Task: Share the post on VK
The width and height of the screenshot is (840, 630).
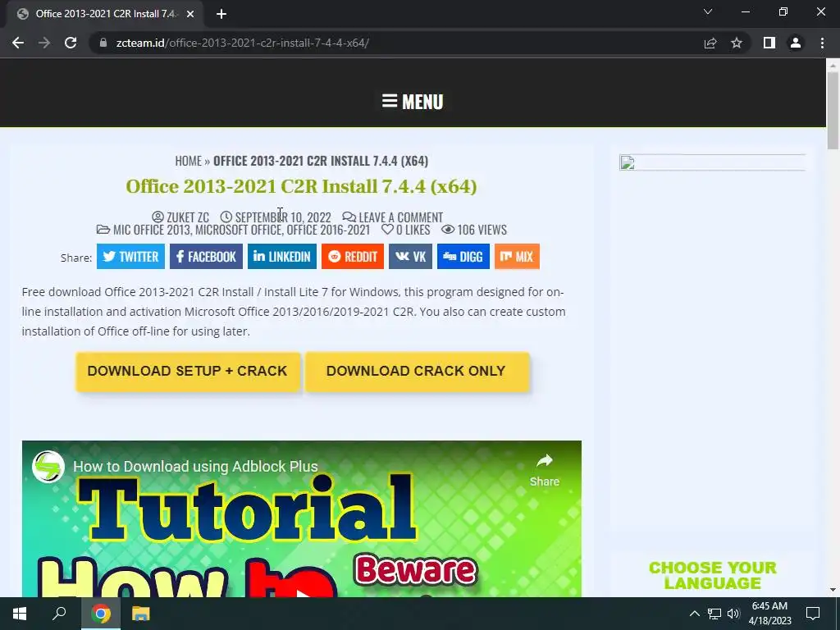Action: (410, 257)
